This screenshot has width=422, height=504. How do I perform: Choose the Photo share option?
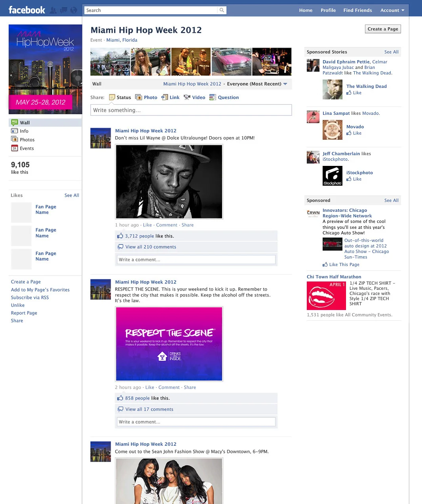[146, 97]
